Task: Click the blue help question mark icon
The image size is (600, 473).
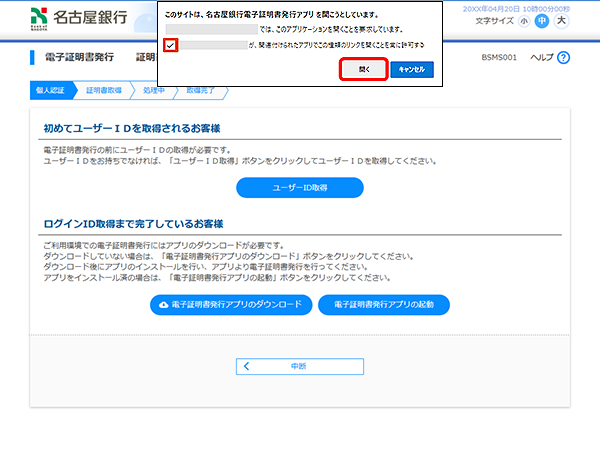Action: point(563,58)
